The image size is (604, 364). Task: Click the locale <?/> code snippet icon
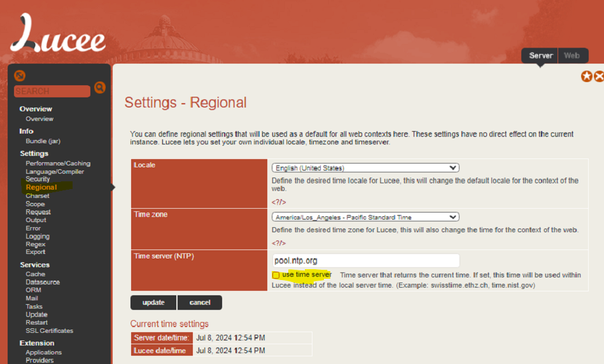[x=279, y=202]
